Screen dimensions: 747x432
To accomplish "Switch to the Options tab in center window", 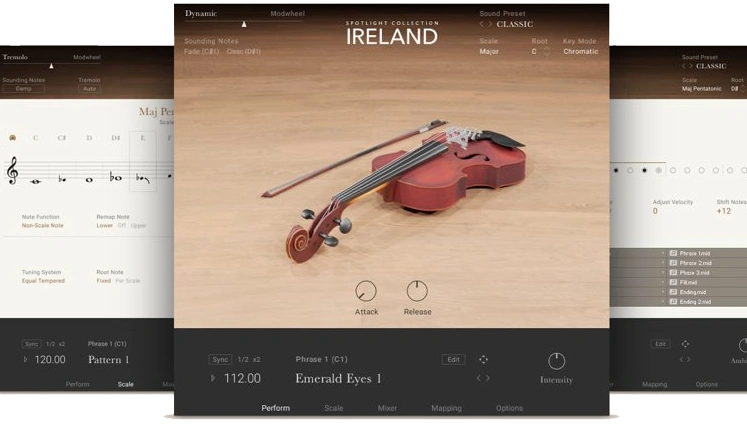I will (509, 408).
